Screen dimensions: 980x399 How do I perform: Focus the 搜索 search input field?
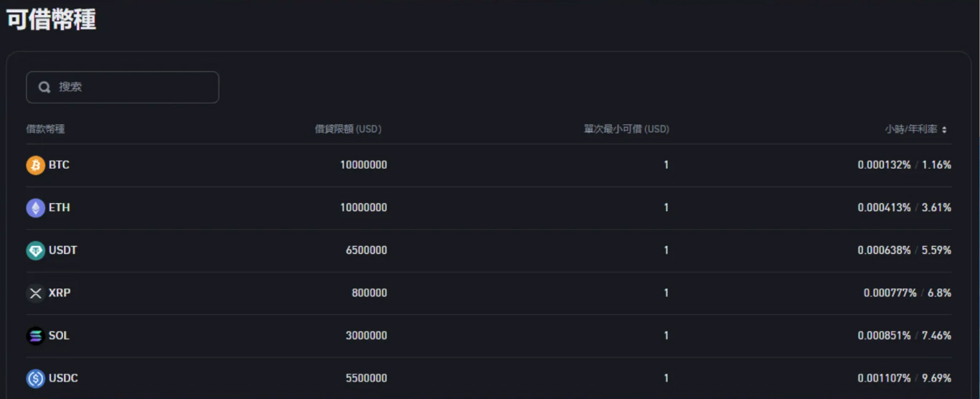point(123,87)
